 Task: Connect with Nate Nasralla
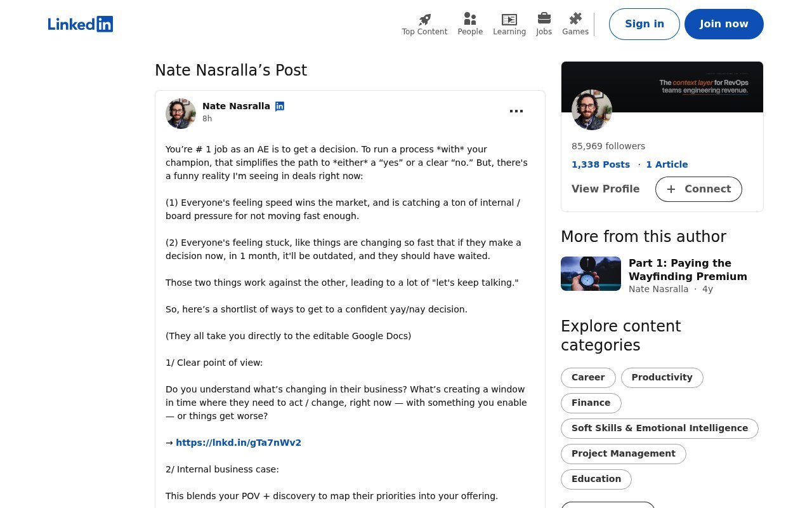coord(698,189)
